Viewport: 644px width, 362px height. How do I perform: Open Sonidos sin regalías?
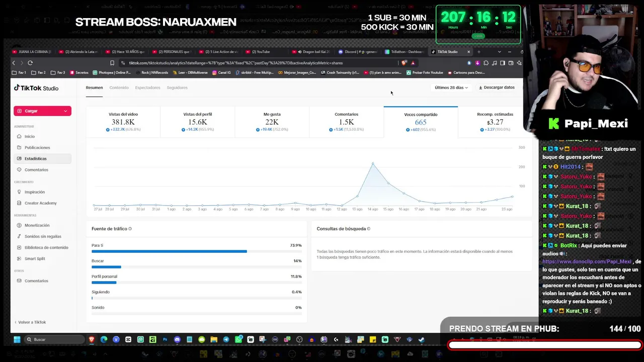(x=43, y=236)
